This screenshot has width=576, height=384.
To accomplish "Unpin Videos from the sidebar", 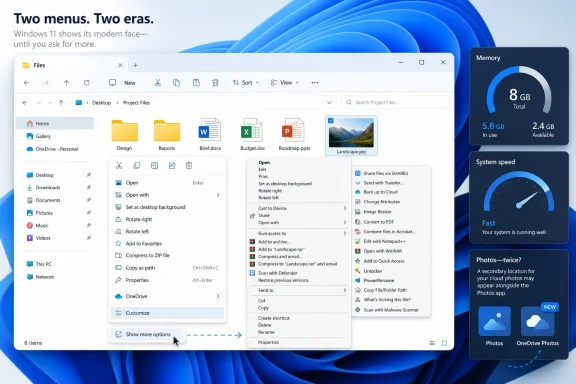I will click(x=89, y=238).
